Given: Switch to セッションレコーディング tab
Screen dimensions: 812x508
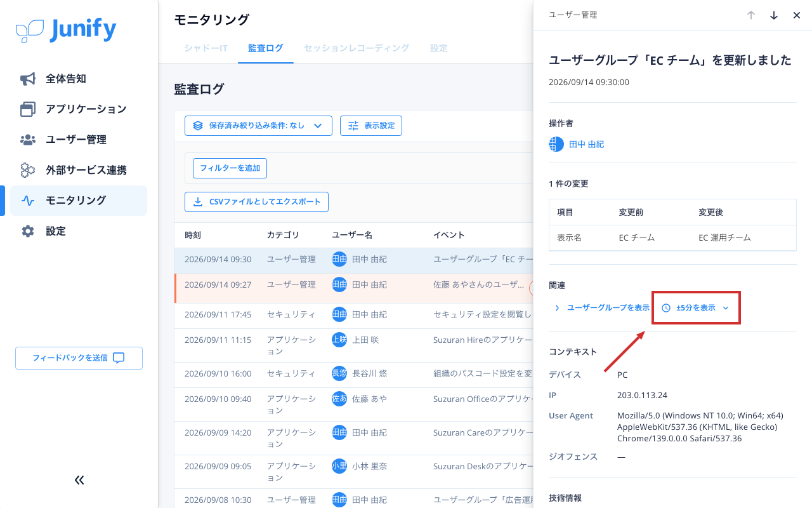Looking at the screenshot, I should point(357,48).
